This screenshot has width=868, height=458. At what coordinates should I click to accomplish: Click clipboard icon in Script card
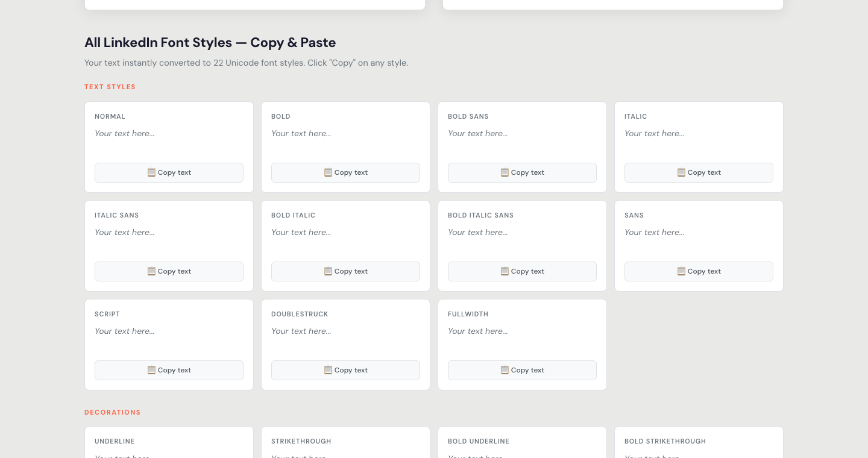151,370
